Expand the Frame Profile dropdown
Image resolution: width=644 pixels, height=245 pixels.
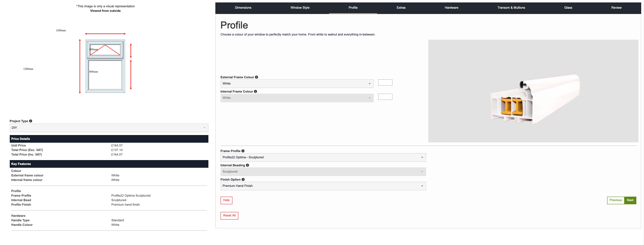pos(323,157)
